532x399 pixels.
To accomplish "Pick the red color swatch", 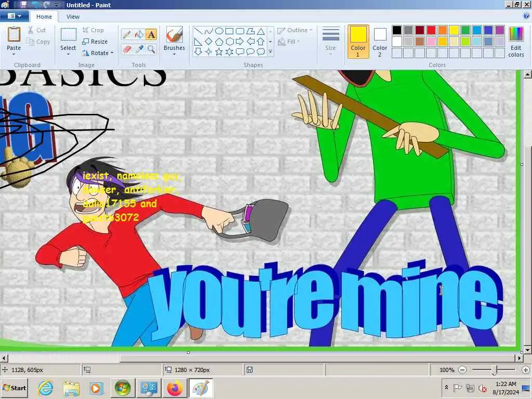I will pyautogui.click(x=431, y=30).
